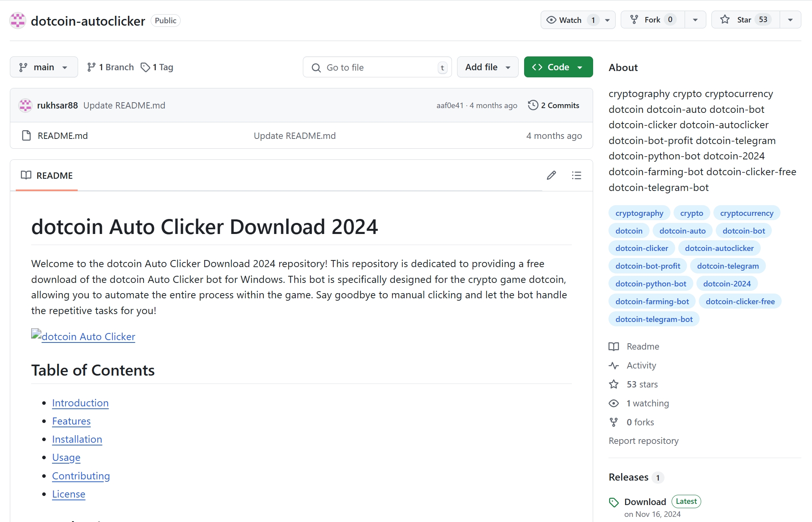Open the Add file dropdown
The height and width of the screenshot is (522, 812).
click(x=487, y=67)
